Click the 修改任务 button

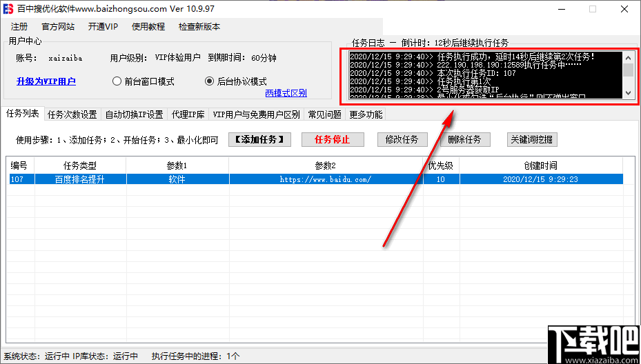click(x=402, y=140)
